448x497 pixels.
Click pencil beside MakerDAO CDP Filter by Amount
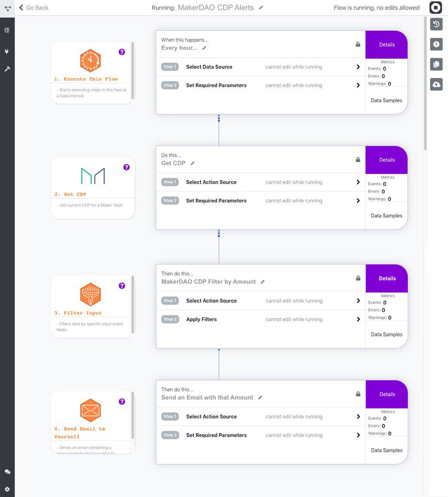(x=262, y=282)
